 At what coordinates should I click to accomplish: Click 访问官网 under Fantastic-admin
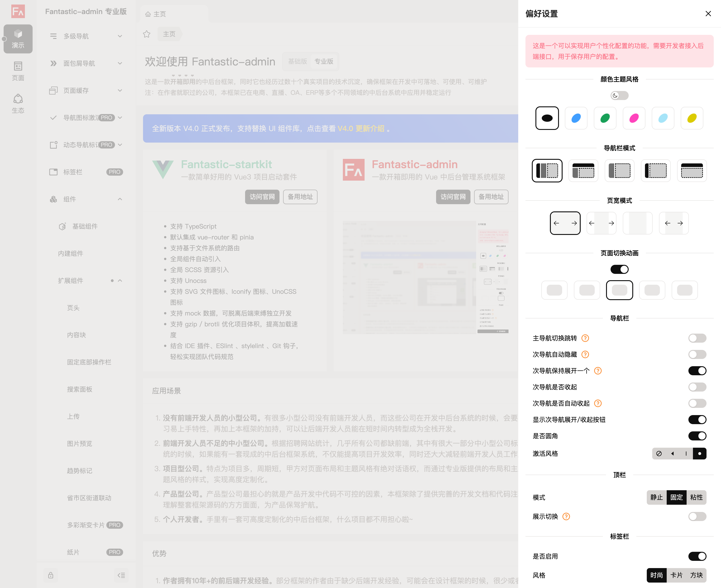click(453, 197)
